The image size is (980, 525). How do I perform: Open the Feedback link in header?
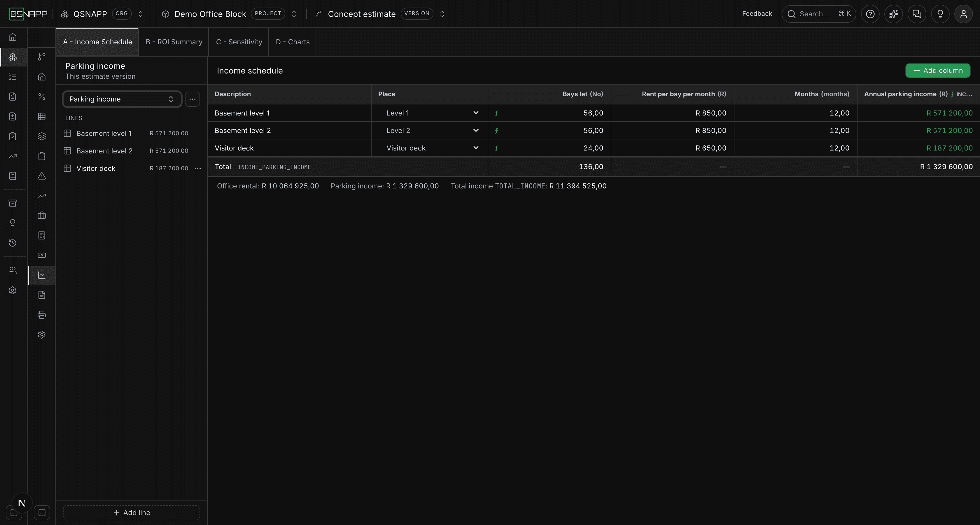757,14
